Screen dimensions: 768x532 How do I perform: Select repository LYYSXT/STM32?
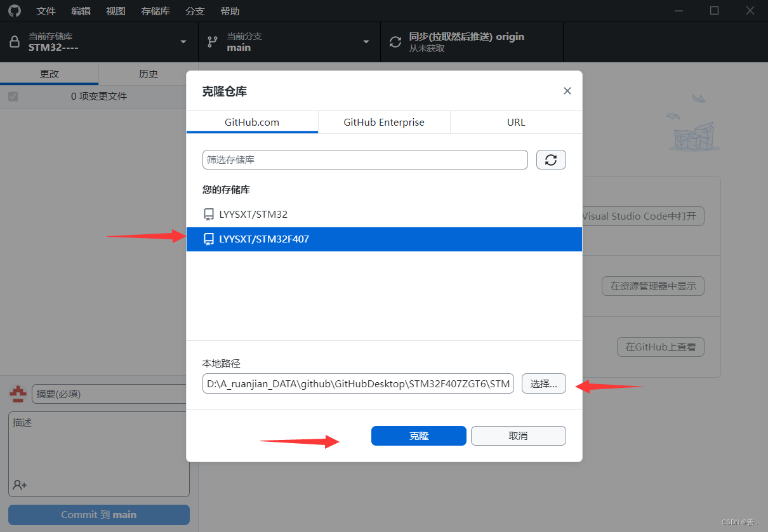[384, 215]
